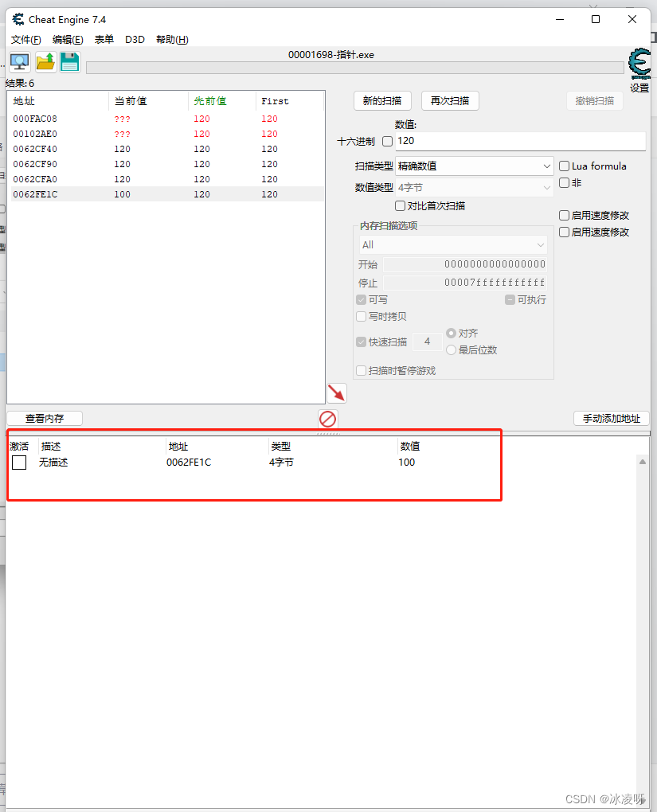Click the 类型 column header in address list
Viewport: 657px width, 812px height.
point(281,447)
